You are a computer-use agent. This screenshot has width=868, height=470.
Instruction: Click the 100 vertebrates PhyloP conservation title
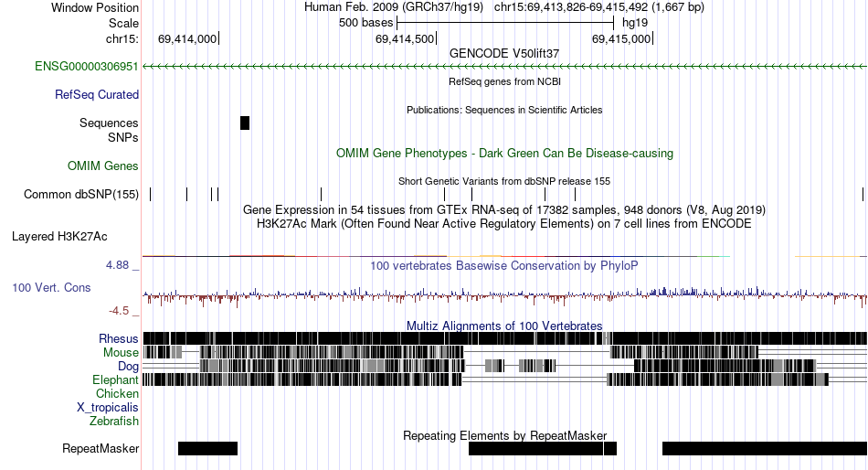tap(504, 265)
